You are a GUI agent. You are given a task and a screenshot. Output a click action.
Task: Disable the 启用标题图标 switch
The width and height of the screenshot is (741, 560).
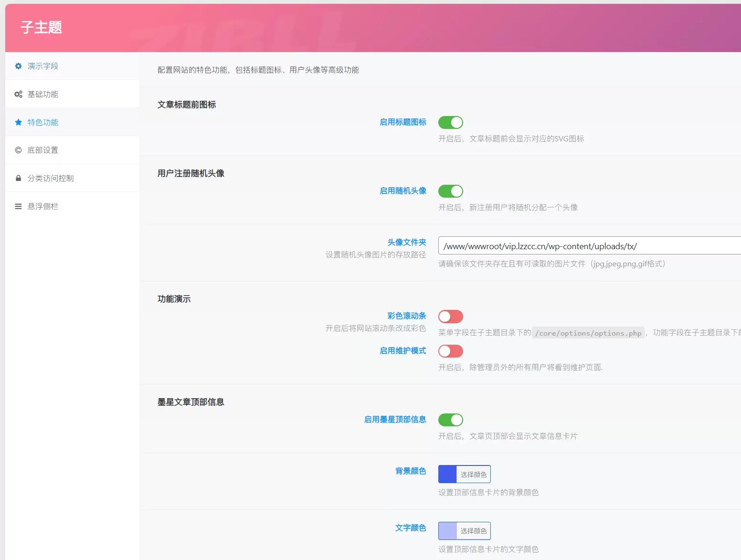click(x=451, y=123)
